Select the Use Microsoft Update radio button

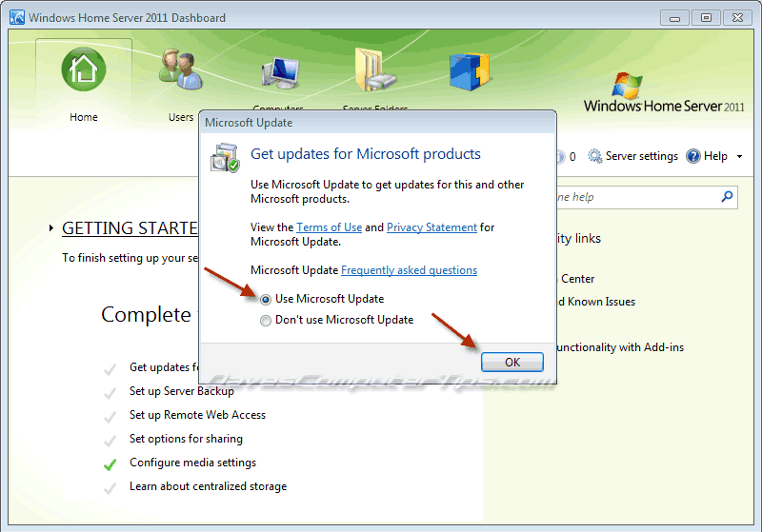[x=266, y=300]
